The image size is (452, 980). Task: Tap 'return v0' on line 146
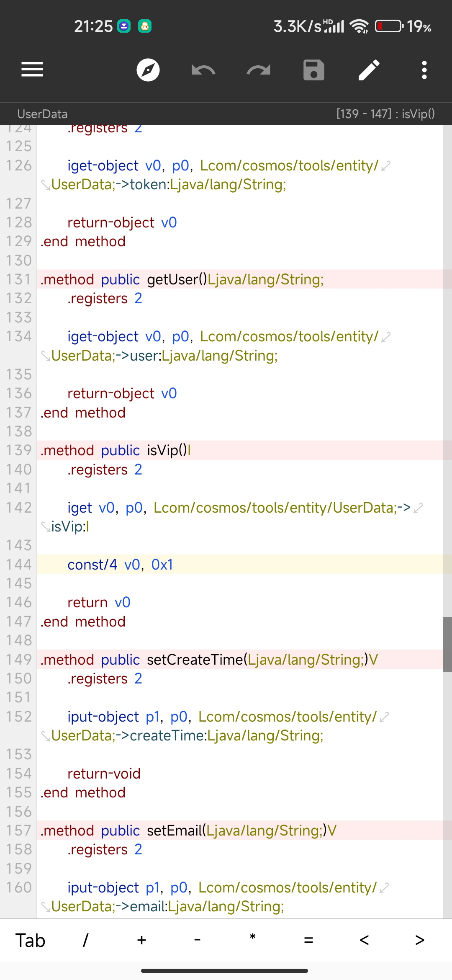[99, 602]
